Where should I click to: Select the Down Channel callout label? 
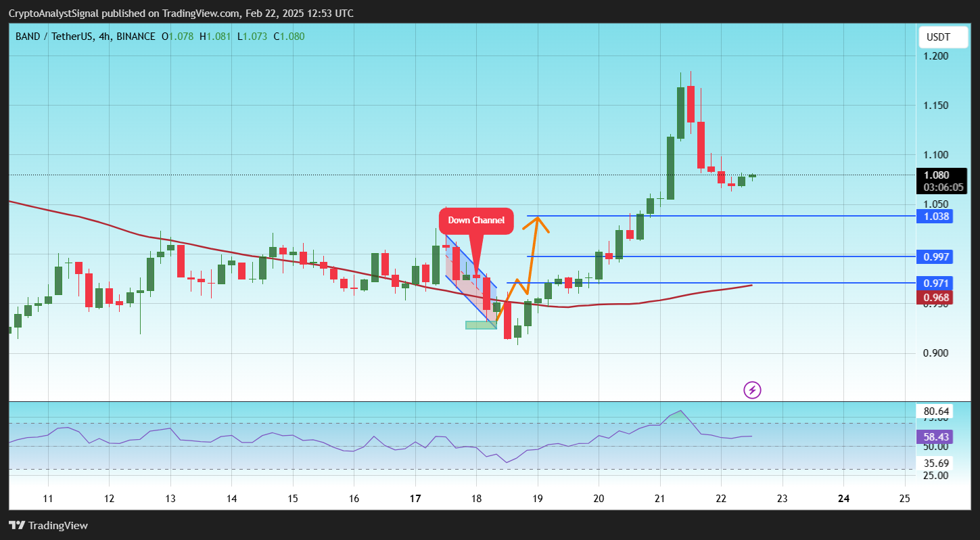point(476,221)
